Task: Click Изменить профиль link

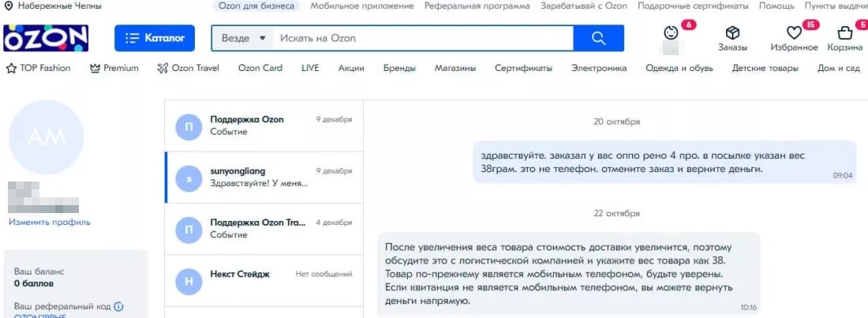Action: 49,223
